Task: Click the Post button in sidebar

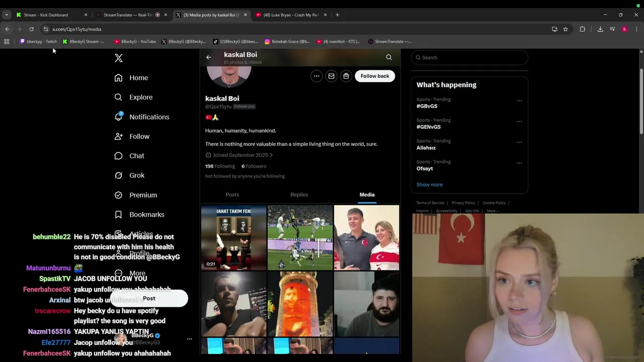Action: click(x=149, y=299)
